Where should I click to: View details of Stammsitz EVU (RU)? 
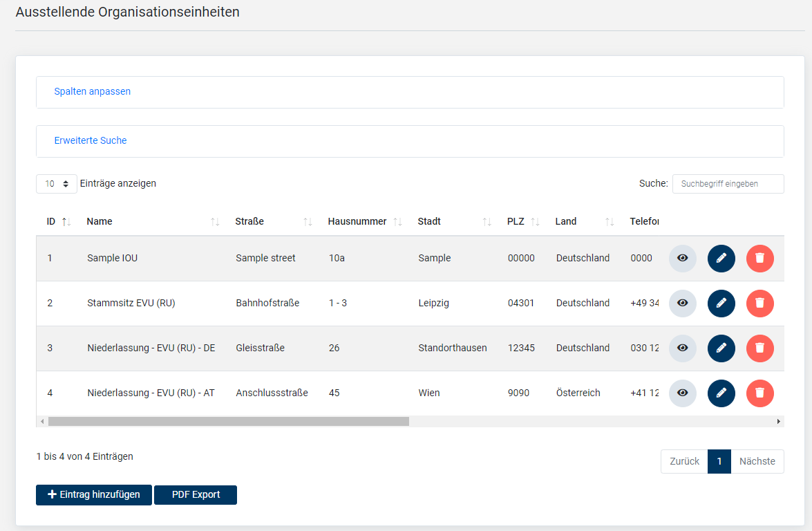pyautogui.click(x=682, y=304)
